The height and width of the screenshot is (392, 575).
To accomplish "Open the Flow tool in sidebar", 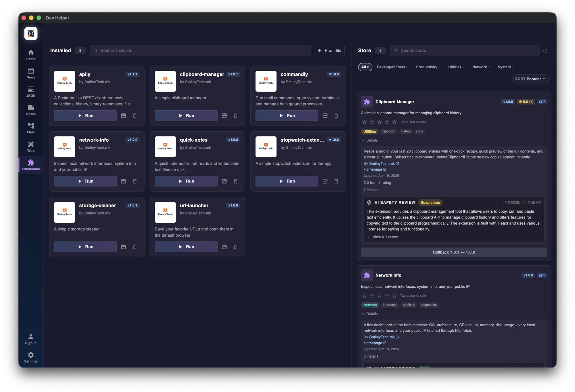I will pyautogui.click(x=31, y=128).
